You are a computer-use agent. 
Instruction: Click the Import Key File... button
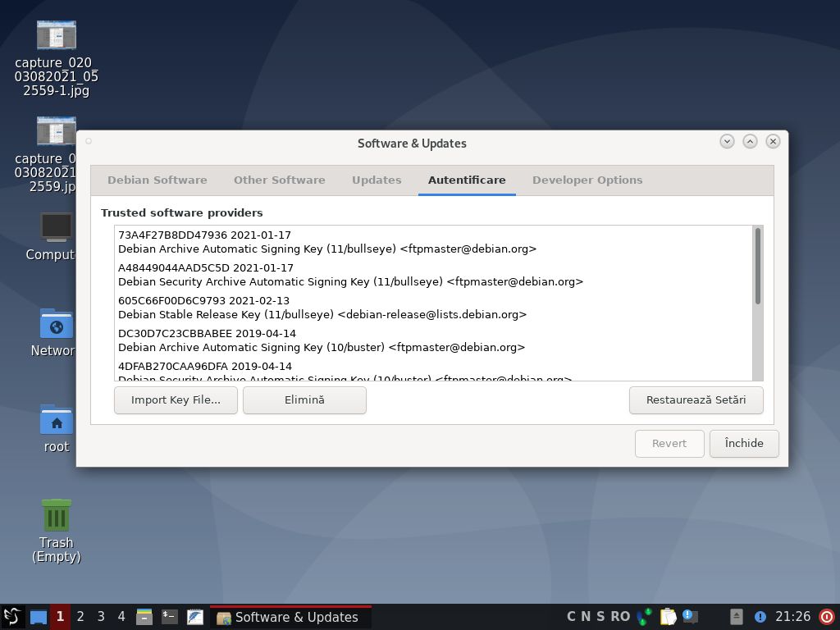click(x=176, y=400)
